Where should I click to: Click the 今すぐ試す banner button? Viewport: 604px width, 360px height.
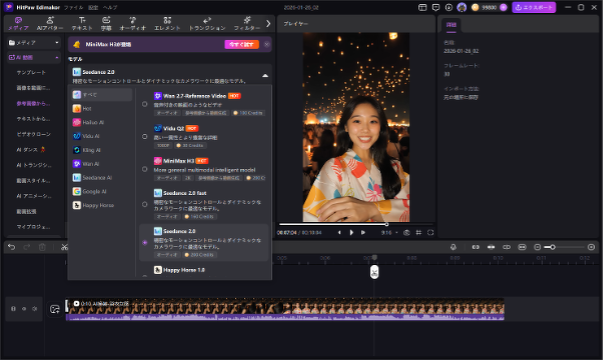pos(242,44)
